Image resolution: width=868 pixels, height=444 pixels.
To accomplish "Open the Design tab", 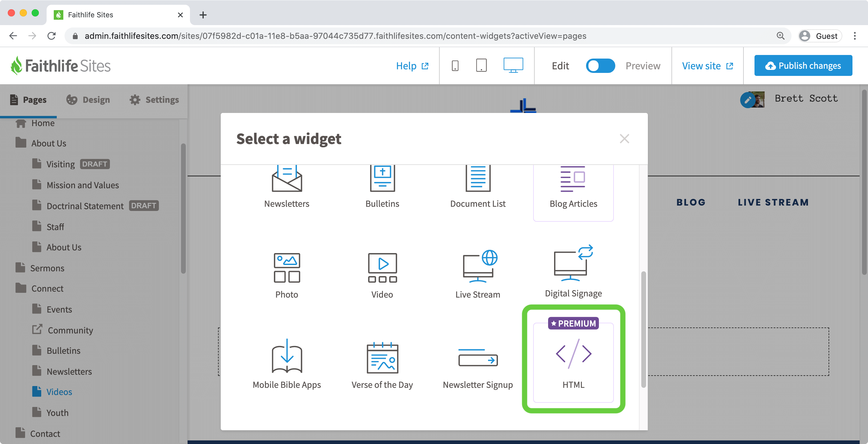I will 88,100.
